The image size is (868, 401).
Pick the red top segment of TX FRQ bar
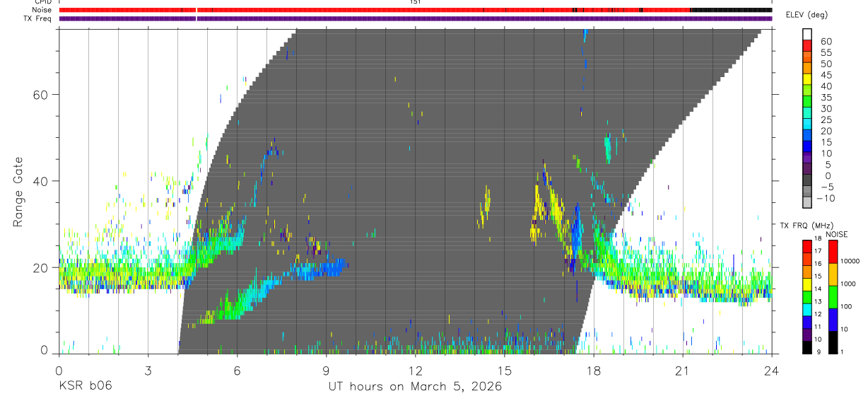tap(807, 246)
